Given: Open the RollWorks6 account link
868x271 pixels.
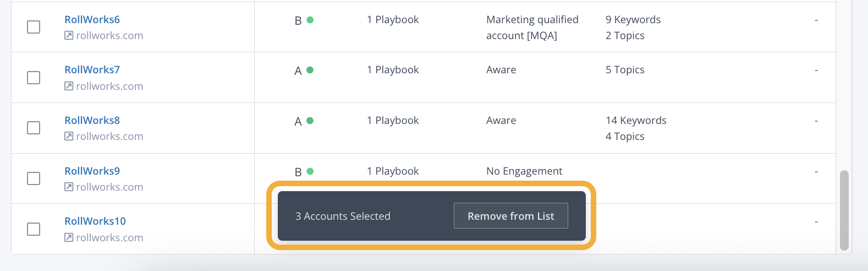Looking at the screenshot, I should (92, 20).
